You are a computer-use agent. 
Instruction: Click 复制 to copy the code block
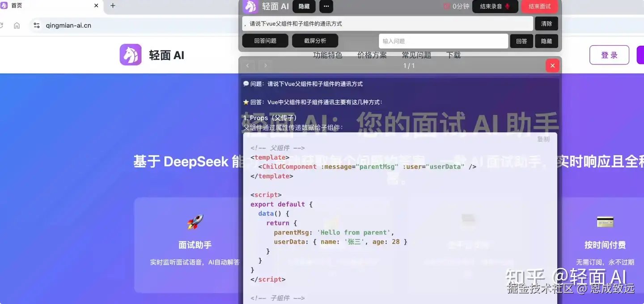point(543,139)
